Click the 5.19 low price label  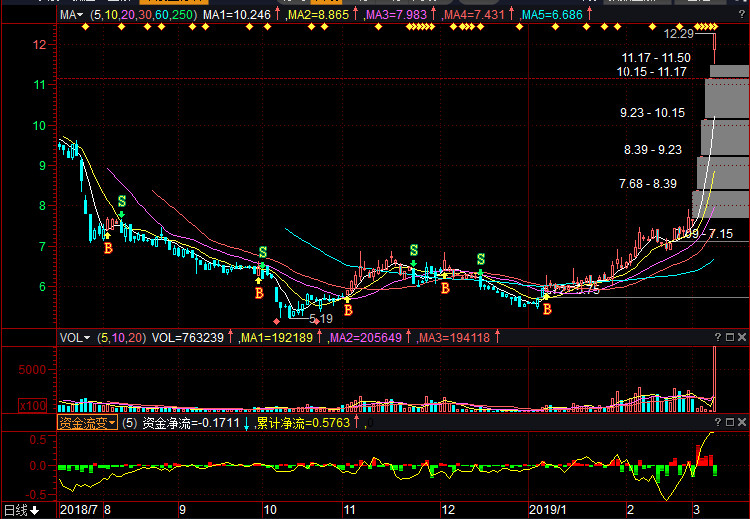pyautogui.click(x=320, y=319)
